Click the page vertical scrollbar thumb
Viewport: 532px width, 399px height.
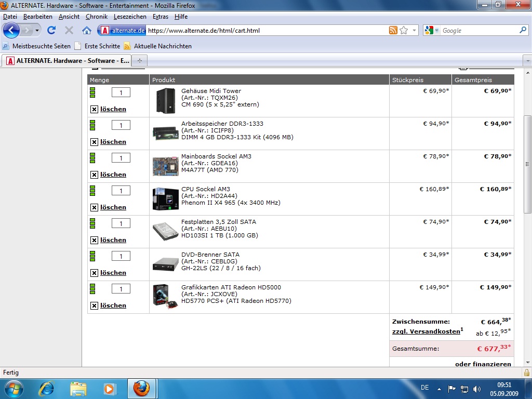click(527, 165)
